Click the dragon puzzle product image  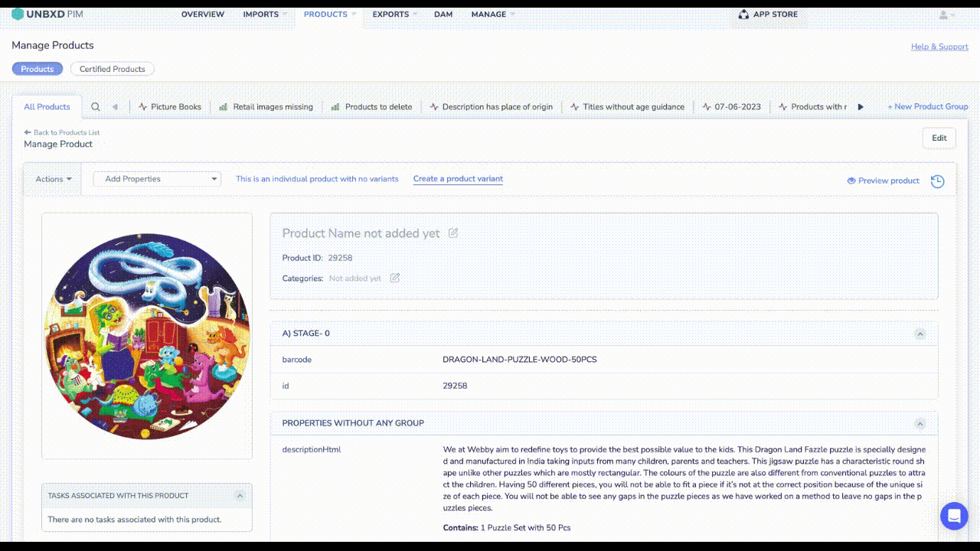click(147, 336)
